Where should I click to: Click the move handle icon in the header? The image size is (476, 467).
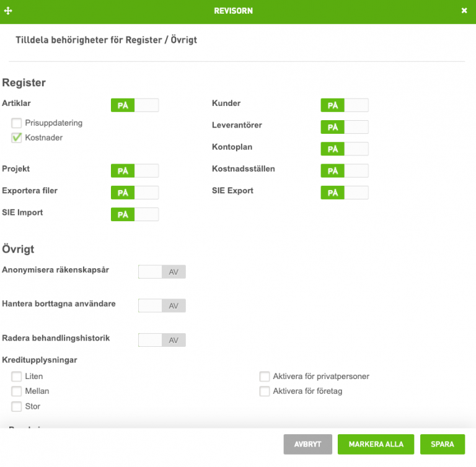coord(8,11)
